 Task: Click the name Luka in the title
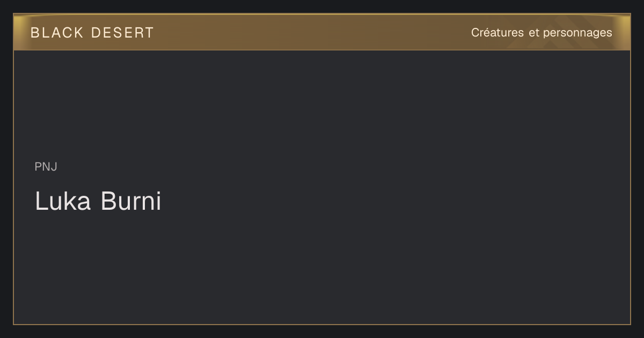[x=63, y=201]
